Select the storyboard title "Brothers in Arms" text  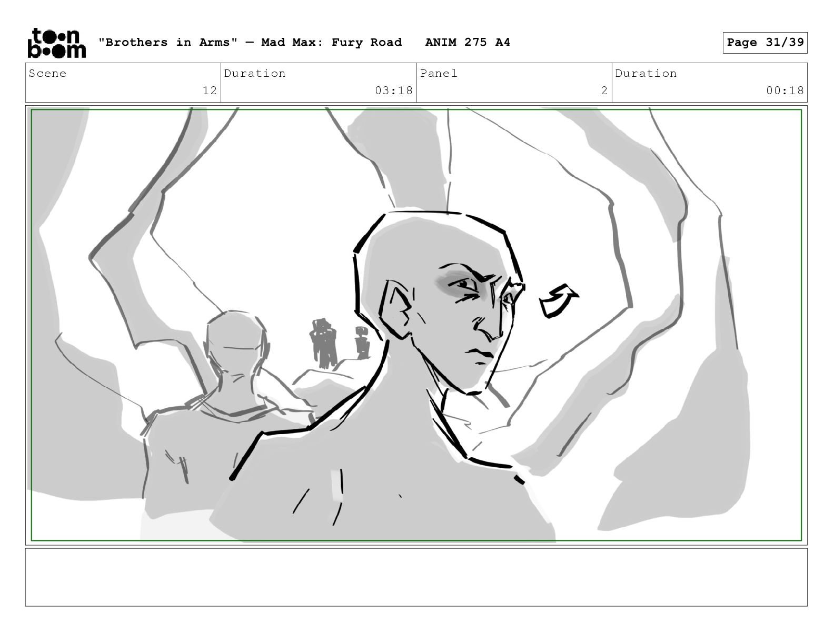[168, 42]
